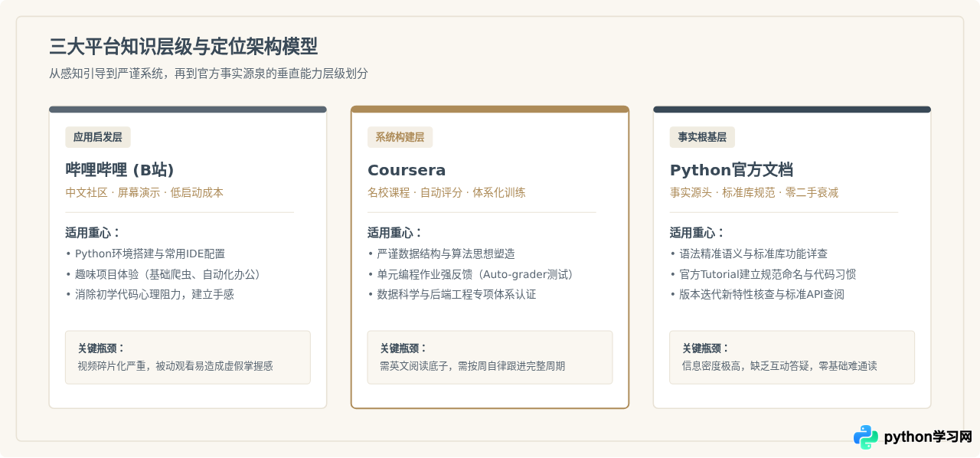Click the bullet 官方Tutorial建立规范命名与代码习惯
The width and height of the screenshot is (980, 458).
(x=763, y=274)
